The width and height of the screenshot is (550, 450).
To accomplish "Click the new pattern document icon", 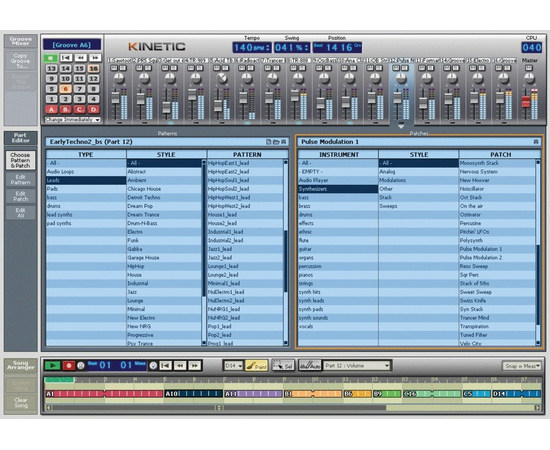I will pyautogui.click(x=269, y=142).
